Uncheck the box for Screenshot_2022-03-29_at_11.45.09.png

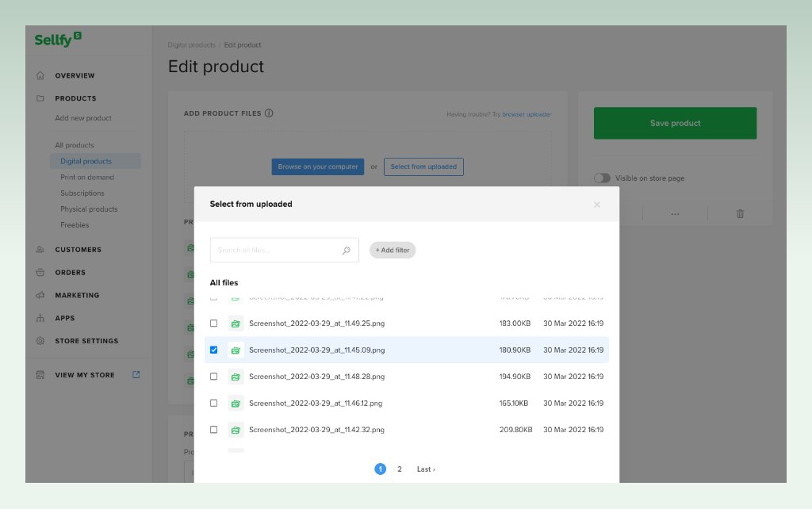pyautogui.click(x=214, y=350)
